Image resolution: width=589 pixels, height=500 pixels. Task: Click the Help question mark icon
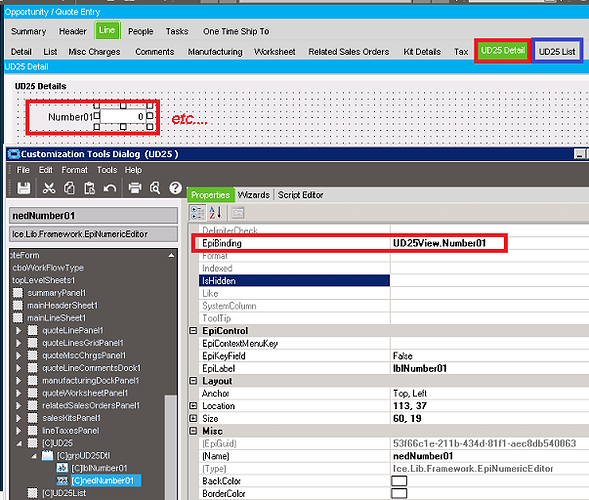(x=175, y=188)
